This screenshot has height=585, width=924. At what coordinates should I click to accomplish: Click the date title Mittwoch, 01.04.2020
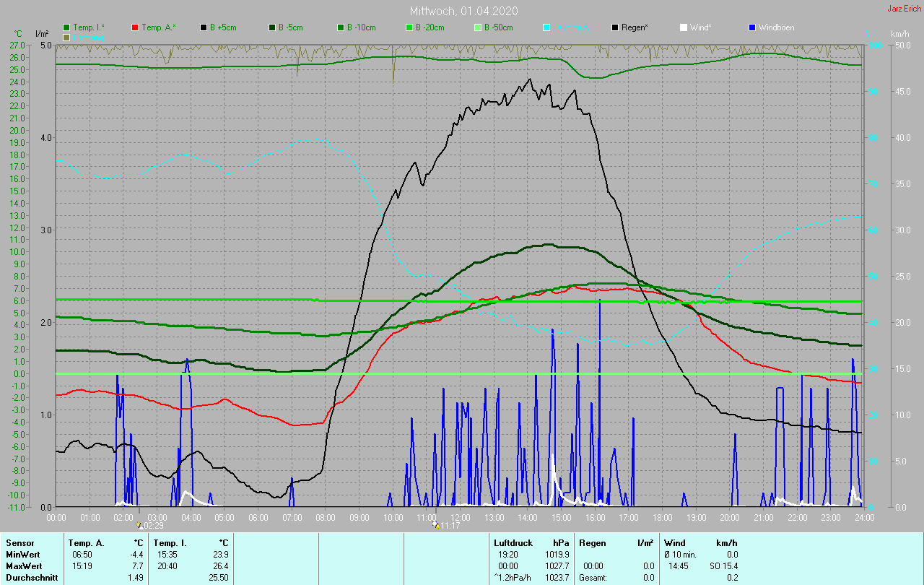pyautogui.click(x=463, y=11)
